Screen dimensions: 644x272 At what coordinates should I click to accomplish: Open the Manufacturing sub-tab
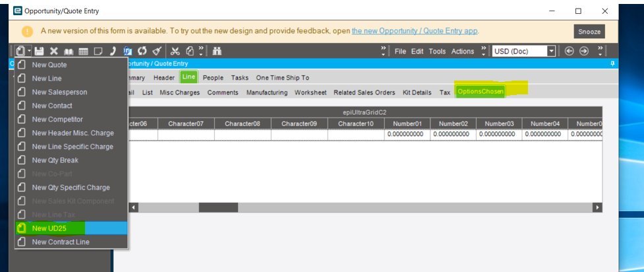[266, 92]
